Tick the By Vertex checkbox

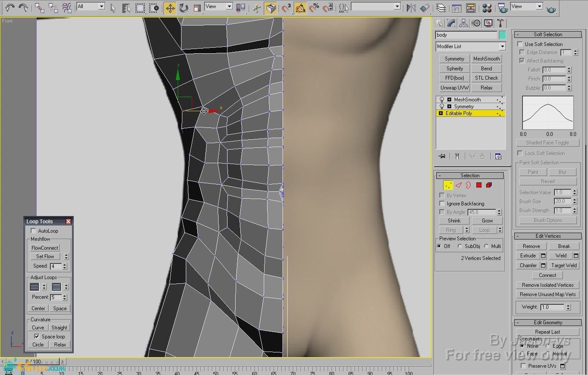(x=442, y=195)
